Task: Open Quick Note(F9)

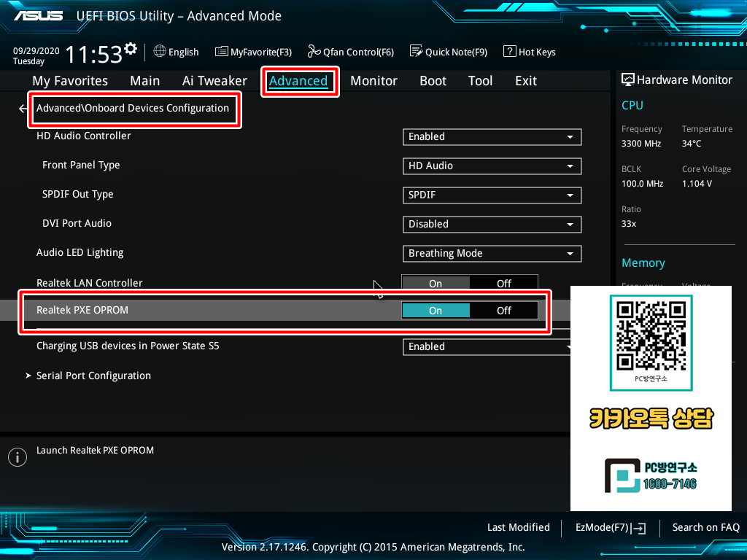Action: coord(449,52)
